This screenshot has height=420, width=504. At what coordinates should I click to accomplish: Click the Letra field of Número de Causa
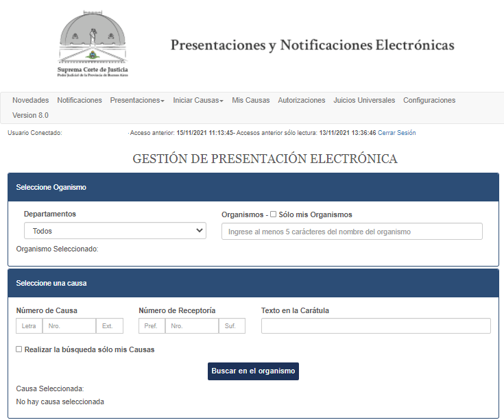point(29,326)
